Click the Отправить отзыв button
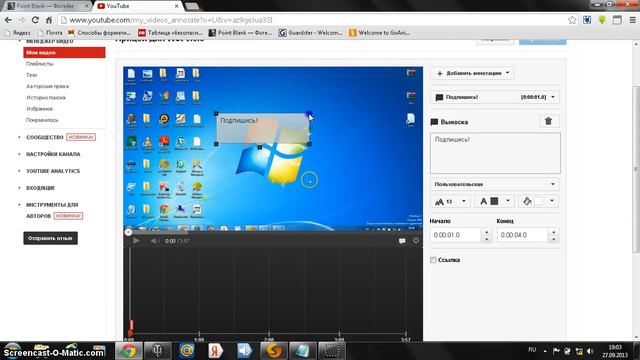This screenshot has width=640, height=360. (x=50, y=238)
